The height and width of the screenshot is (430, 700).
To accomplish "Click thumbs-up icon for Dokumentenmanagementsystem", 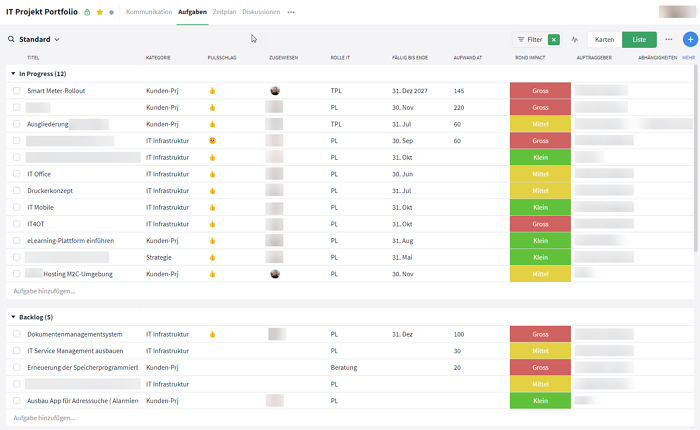I will (x=212, y=334).
